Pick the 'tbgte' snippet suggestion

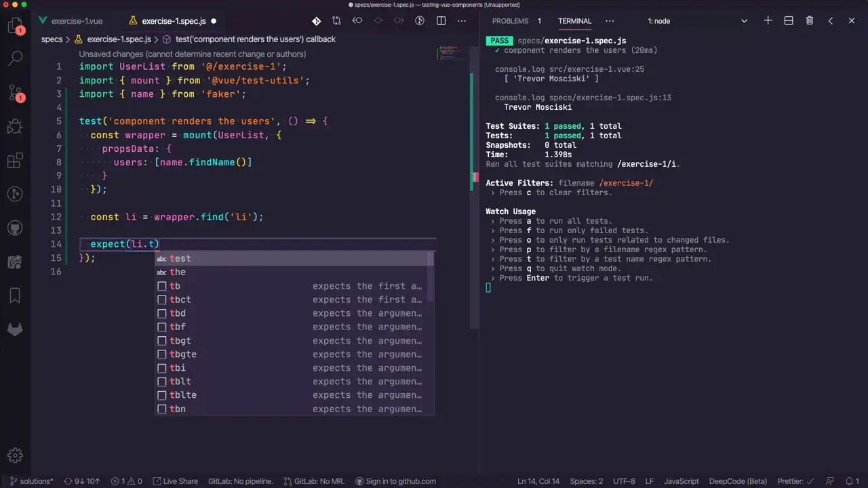[x=294, y=354]
